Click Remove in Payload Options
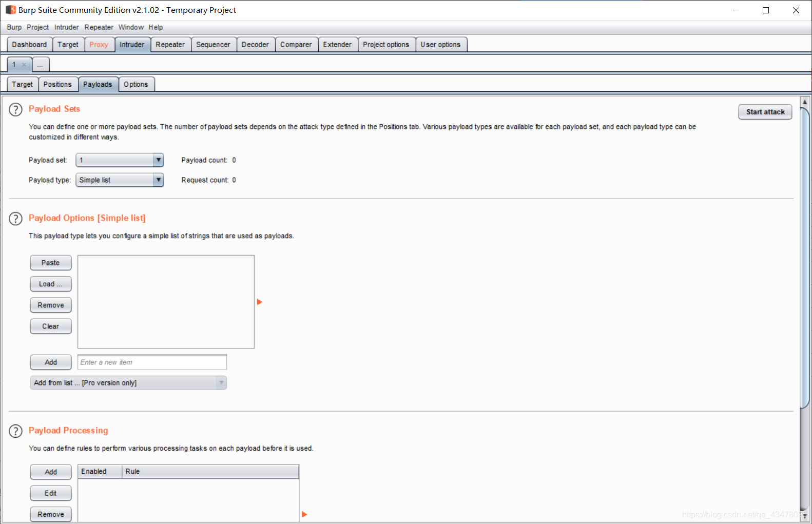 tap(51, 305)
